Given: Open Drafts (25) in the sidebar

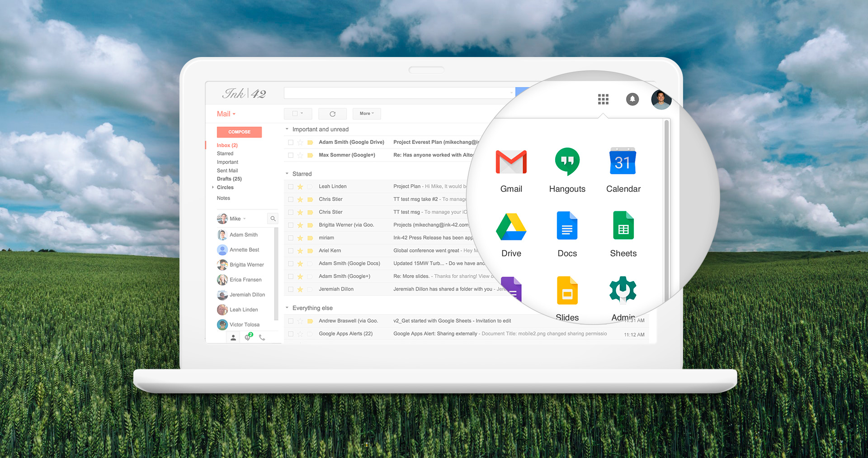Looking at the screenshot, I should [229, 178].
